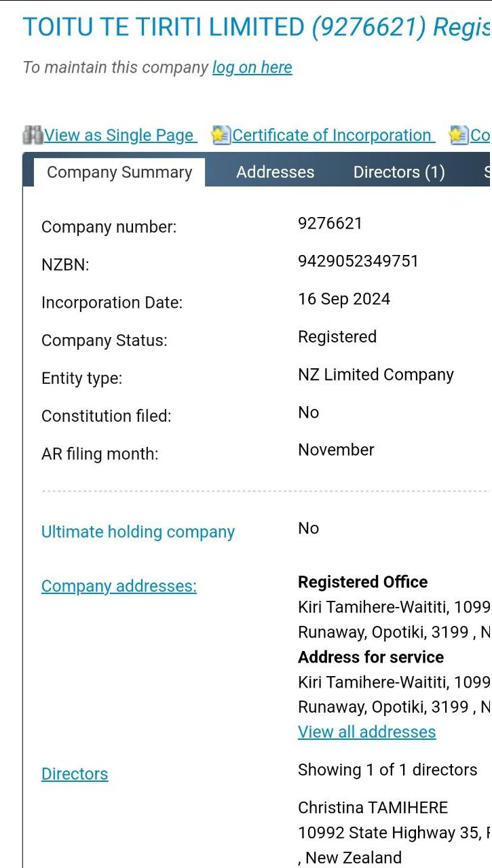Click the document icon right of Certificate of Incorporation

coord(459,135)
